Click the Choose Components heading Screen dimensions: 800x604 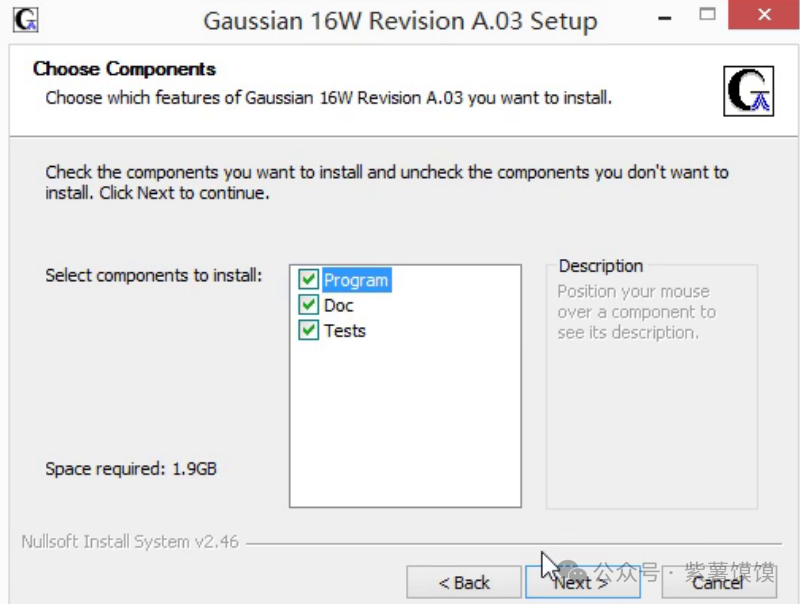click(124, 69)
